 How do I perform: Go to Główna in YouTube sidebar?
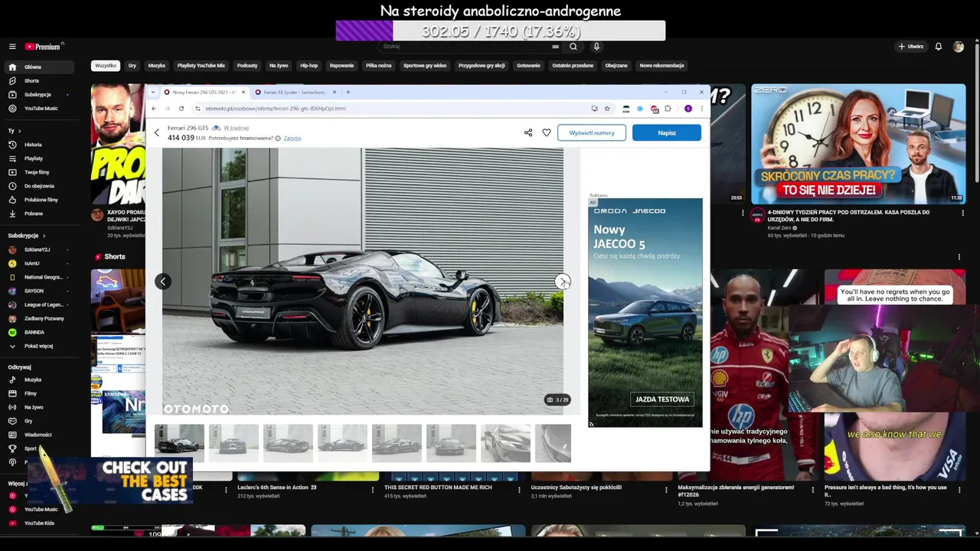click(40, 67)
